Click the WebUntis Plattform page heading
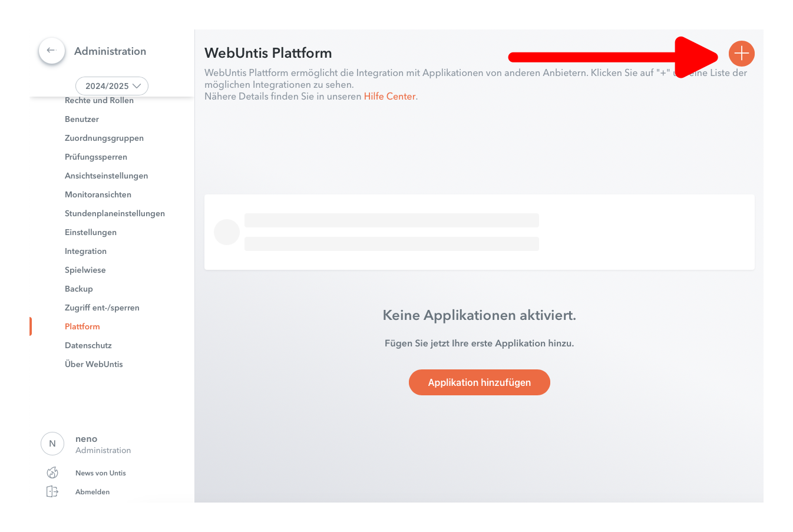The image size is (793, 532). click(x=268, y=53)
